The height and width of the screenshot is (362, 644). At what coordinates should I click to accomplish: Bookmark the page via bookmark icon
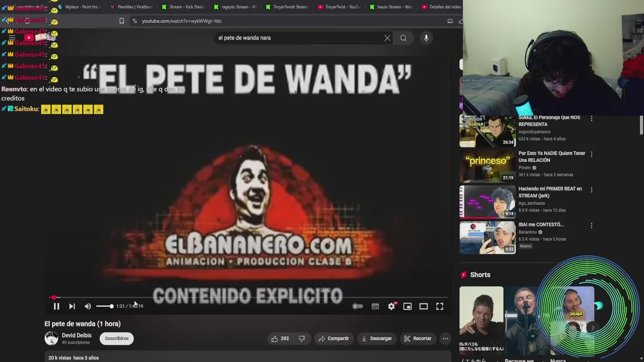click(122, 21)
